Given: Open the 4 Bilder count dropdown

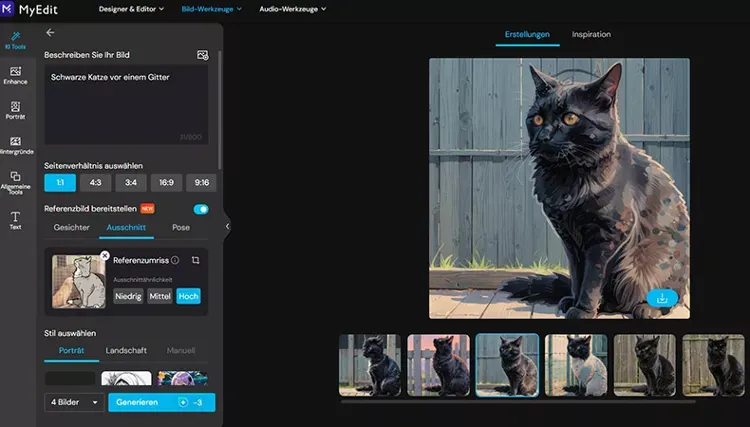Looking at the screenshot, I should click(74, 402).
